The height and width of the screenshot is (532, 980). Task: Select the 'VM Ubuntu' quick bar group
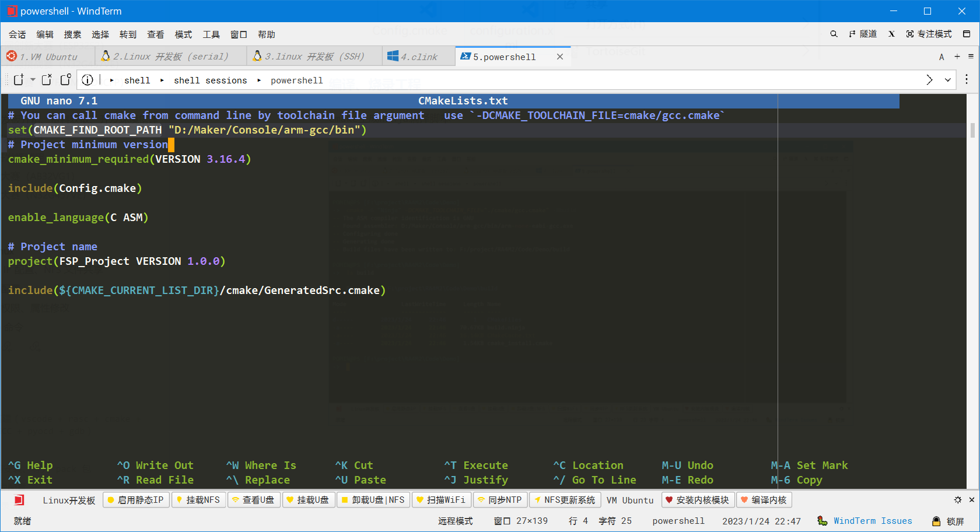(x=630, y=501)
